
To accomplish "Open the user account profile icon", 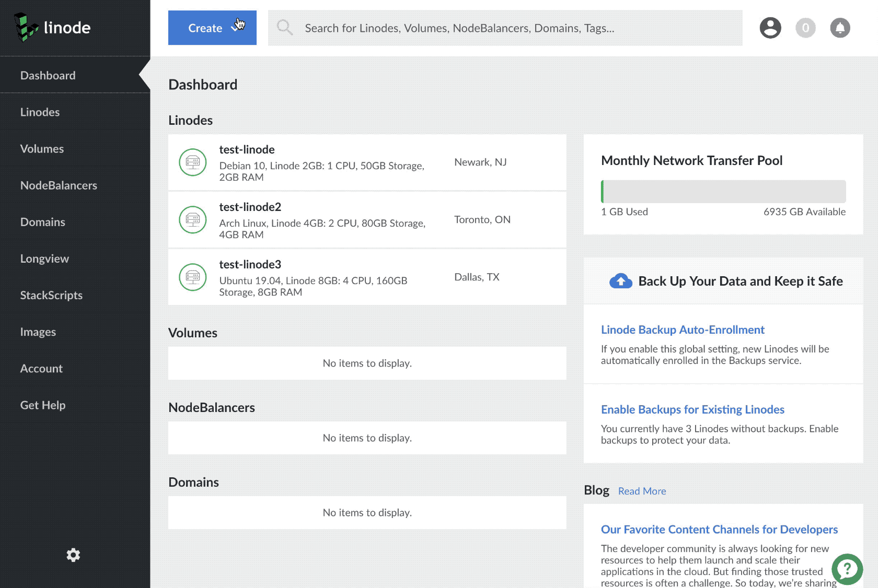I will tap(770, 28).
